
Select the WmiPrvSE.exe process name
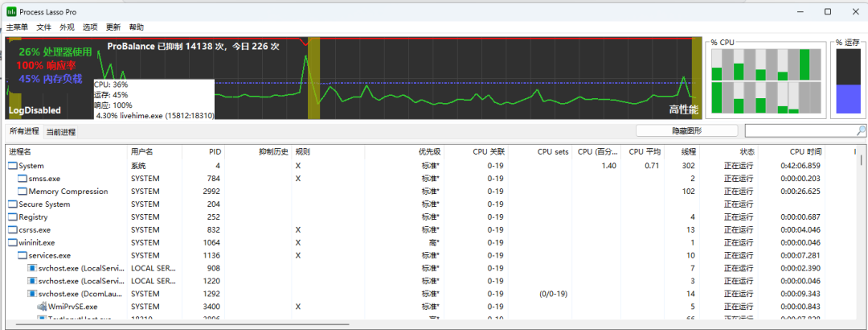pos(73,306)
